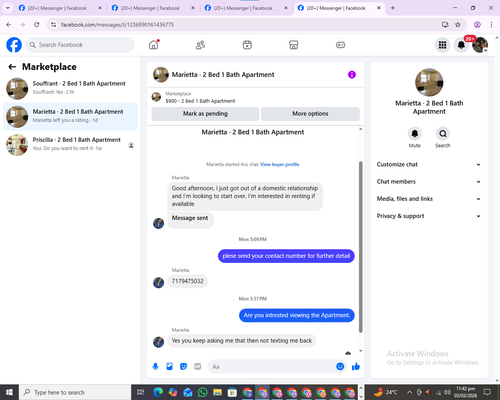
Task: Open the sticker picker icon
Action: [183, 367]
